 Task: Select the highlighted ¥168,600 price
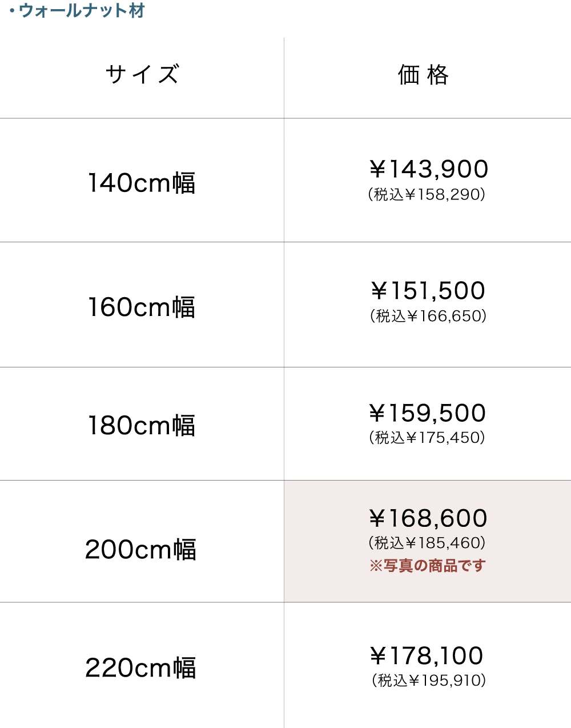[428, 518]
